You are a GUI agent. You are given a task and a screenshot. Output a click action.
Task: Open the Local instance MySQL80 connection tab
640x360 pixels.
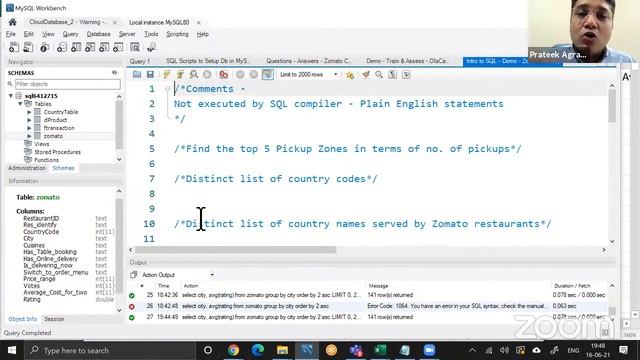159,22
